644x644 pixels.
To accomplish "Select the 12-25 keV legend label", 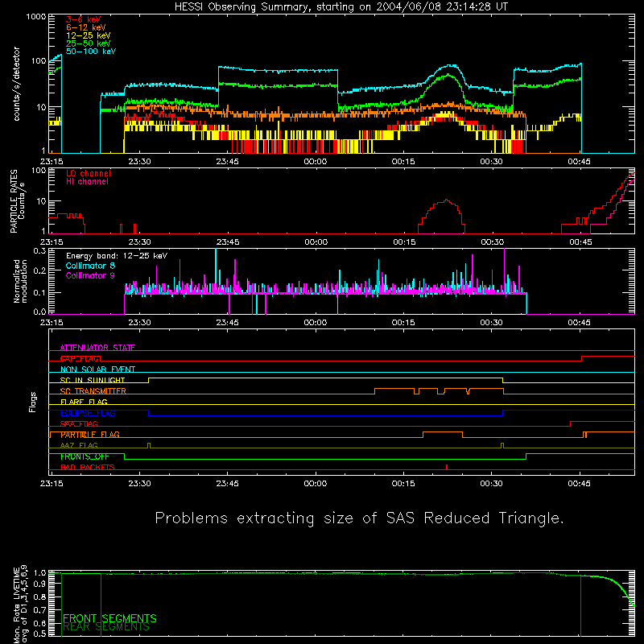I will pyautogui.click(x=89, y=35).
